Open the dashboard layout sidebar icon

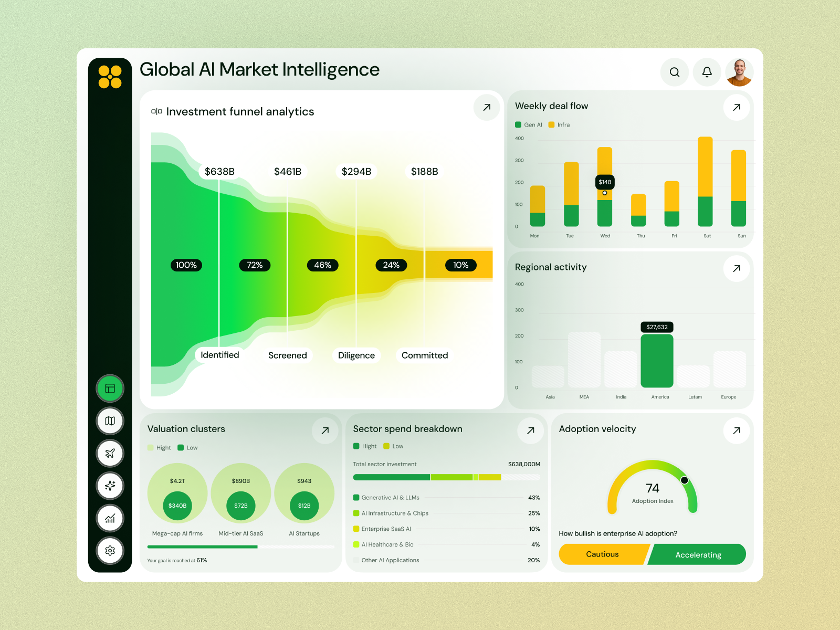click(x=110, y=388)
